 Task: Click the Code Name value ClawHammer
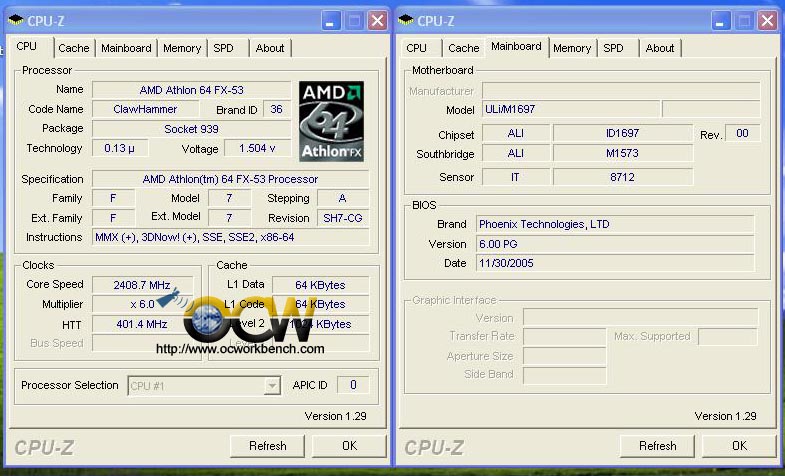pos(145,109)
